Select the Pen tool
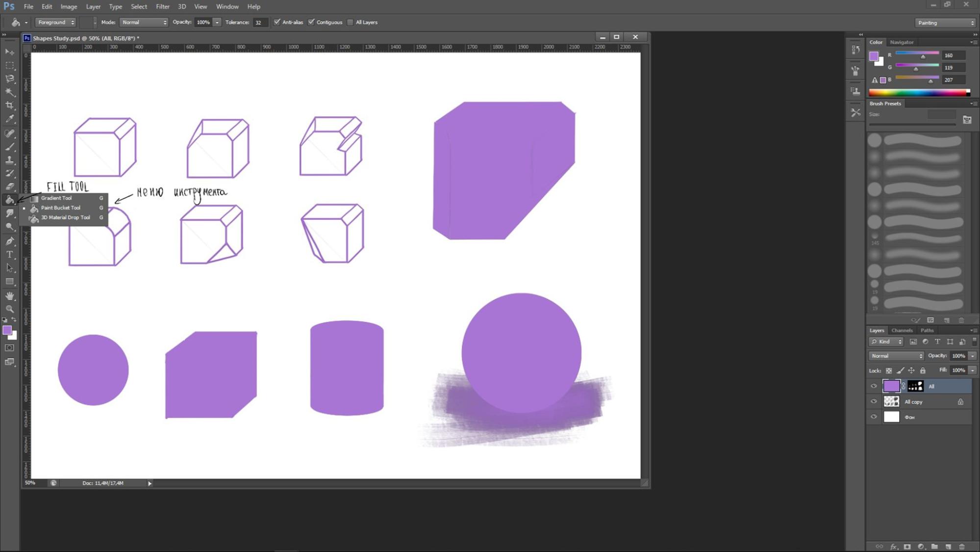980x552 pixels. point(10,241)
